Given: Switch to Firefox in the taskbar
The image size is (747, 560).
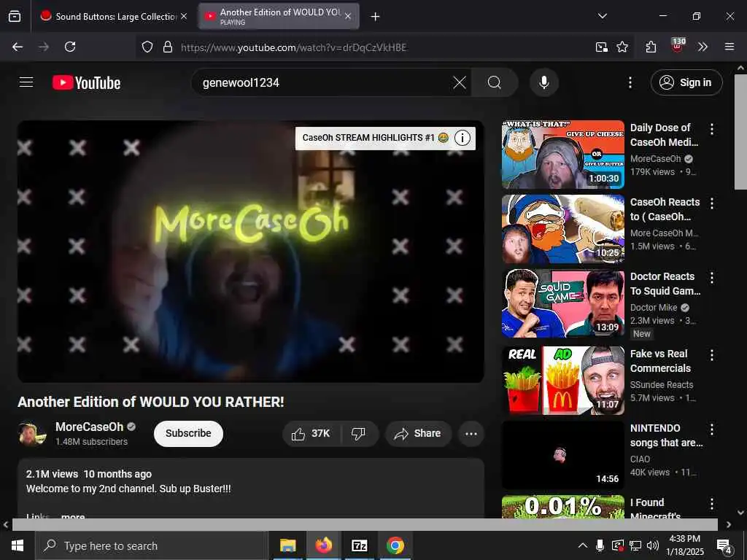Looking at the screenshot, I should pos(323,545).
